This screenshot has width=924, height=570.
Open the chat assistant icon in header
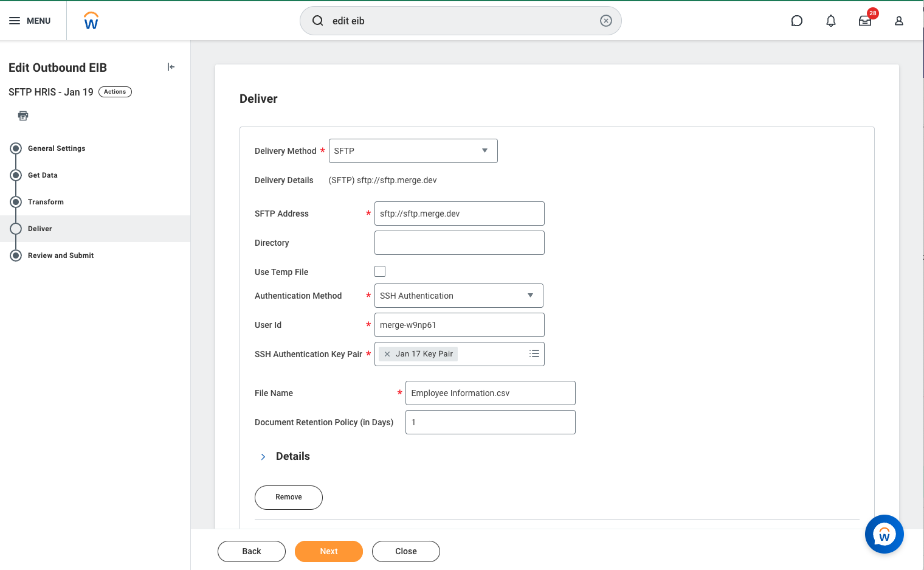pos(796,21)
